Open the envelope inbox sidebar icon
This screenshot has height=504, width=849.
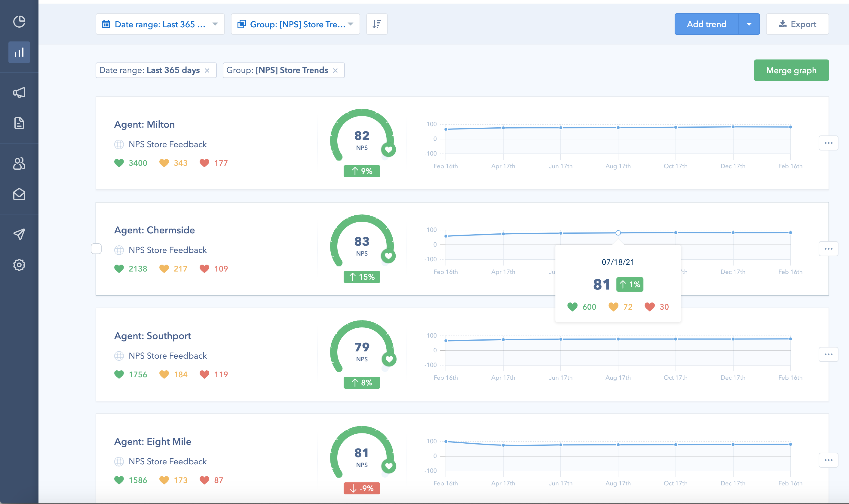(x=19, y=194)
